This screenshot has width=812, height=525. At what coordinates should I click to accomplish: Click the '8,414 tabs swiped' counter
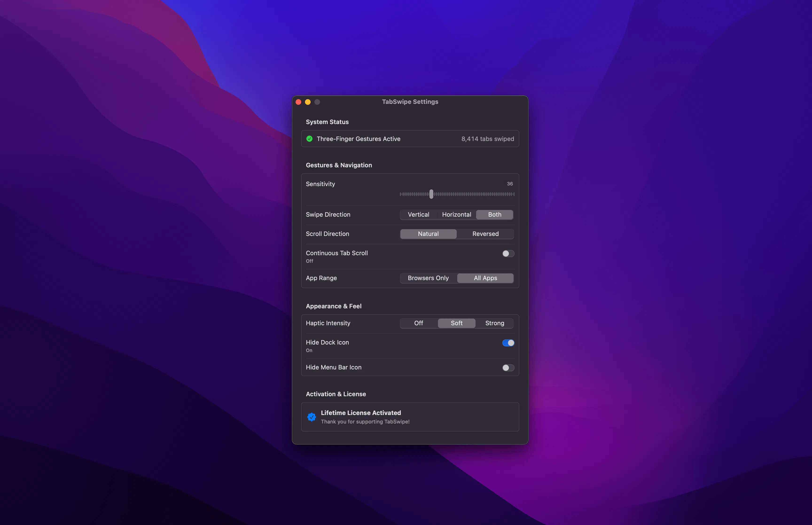click(x=488, y=139)
